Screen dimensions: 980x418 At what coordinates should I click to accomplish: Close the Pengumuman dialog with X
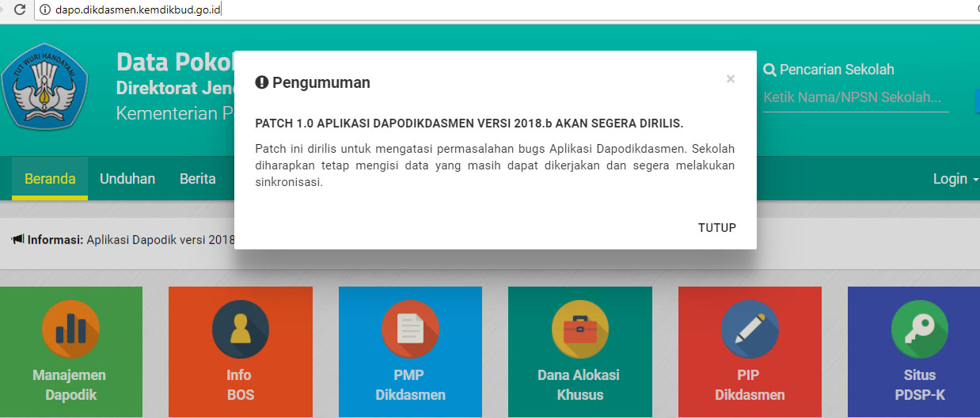click(731, 78)
